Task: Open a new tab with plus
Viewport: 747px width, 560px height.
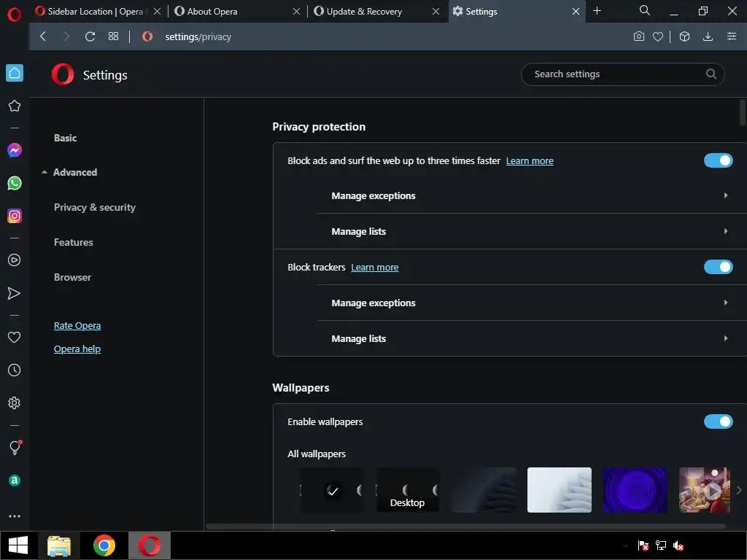Action: tap(597, 10)
